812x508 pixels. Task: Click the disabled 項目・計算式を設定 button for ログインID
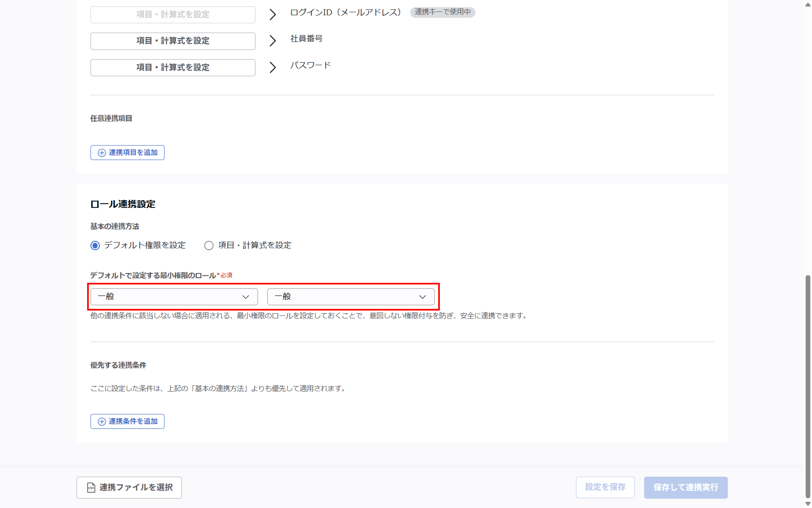[x=173, y=14]
